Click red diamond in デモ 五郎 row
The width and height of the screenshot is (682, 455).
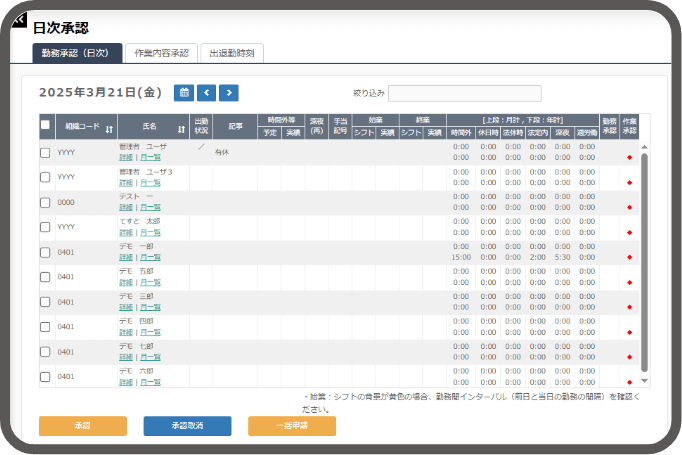629,283
